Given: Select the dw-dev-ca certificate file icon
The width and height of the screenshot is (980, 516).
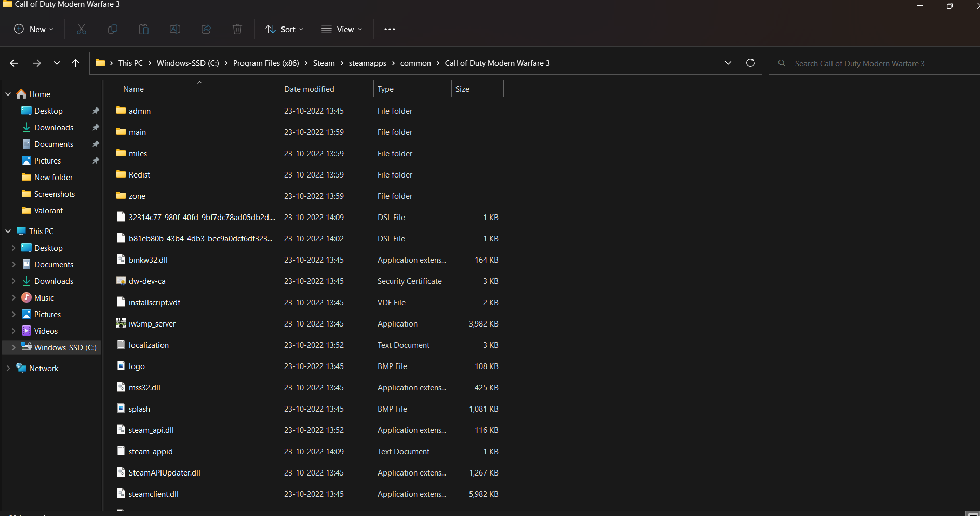Looking at the screenshot, I should 121,281.
